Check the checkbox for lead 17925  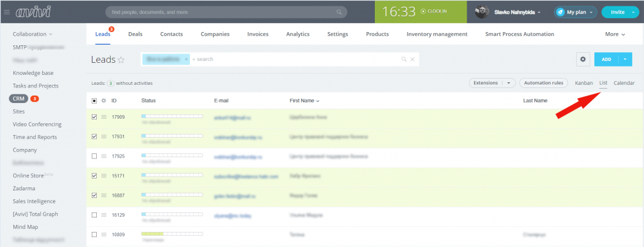94,156
